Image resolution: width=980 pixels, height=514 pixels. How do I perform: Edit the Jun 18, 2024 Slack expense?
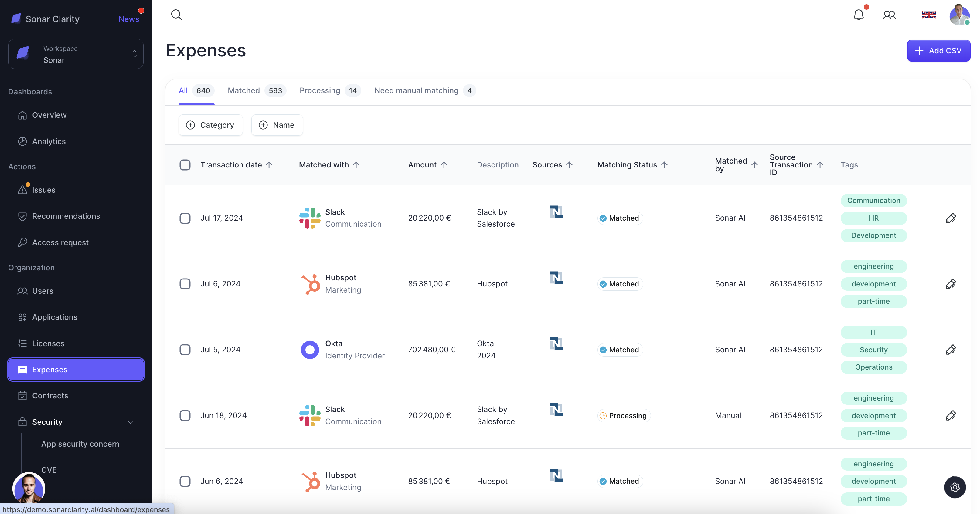pos(950,415)
